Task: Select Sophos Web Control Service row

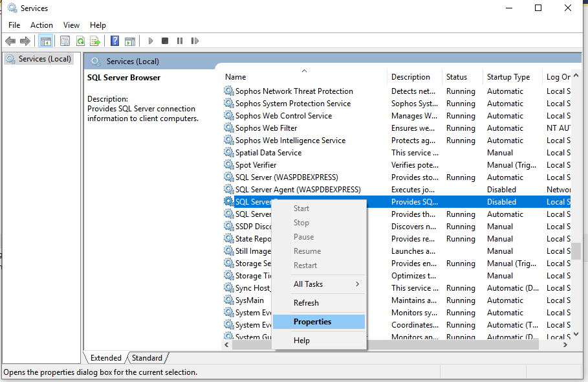Action: tap(397, 116)
